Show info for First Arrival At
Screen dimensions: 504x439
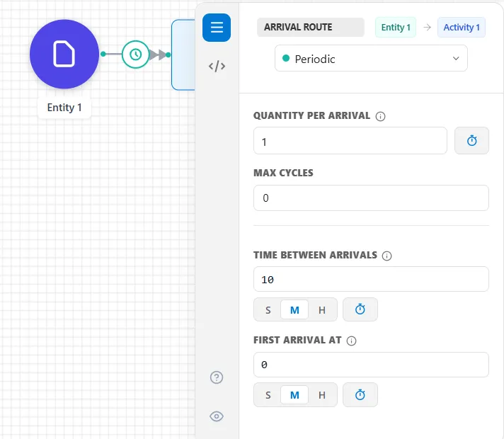pyautogui.click(x=351, y=341)
